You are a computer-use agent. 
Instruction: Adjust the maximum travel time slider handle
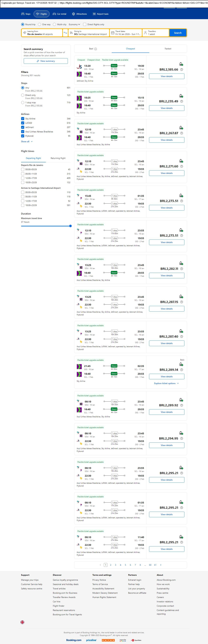(70, 226)
